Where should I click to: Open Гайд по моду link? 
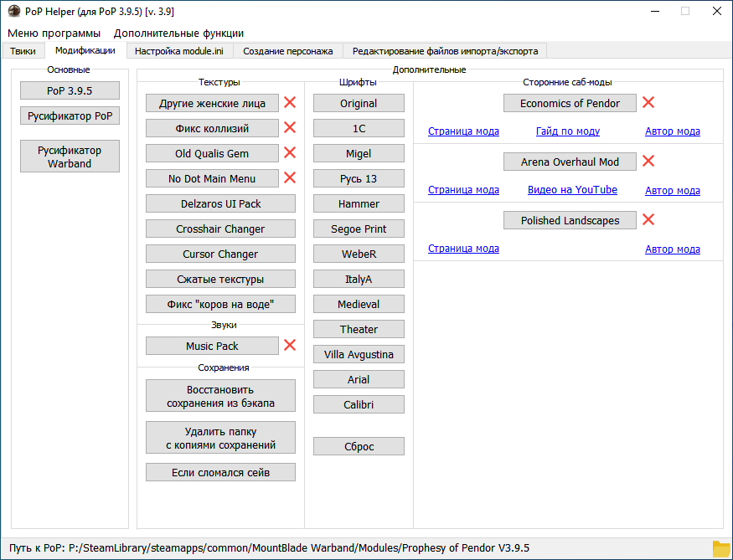(x=568, y=131)
